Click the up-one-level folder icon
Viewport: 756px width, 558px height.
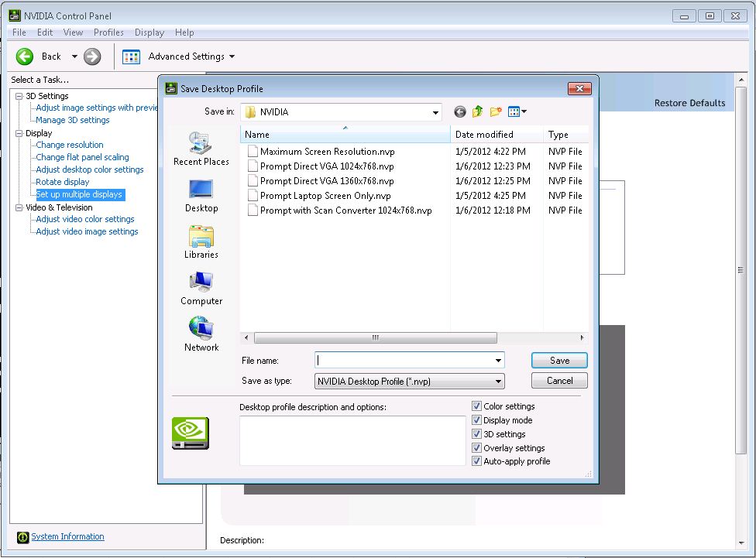point(477,111)
